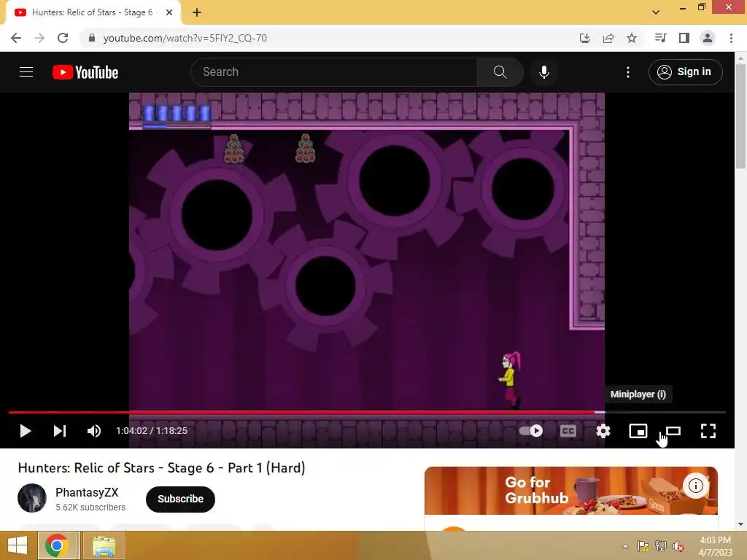Viewport: 747px width, 560px height.
Task: Open the YouTube hamburger guide menu
Action: (26, 72)
